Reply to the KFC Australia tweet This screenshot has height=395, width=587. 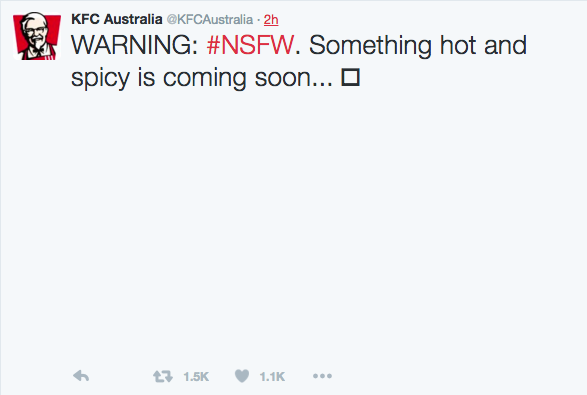pos(81,376)
